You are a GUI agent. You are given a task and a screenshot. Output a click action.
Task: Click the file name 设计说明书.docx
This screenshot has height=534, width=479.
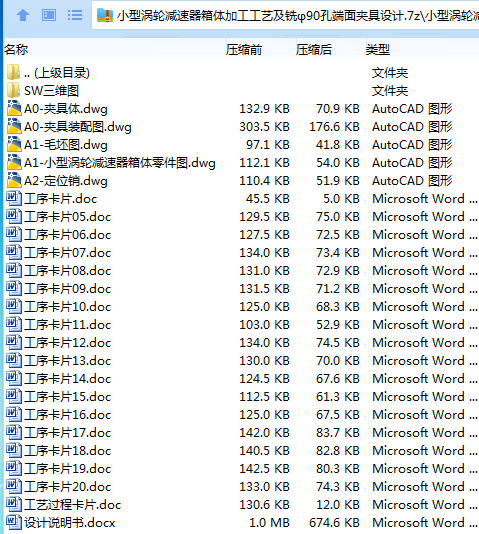pyautogui.click(x=70, y=523)
